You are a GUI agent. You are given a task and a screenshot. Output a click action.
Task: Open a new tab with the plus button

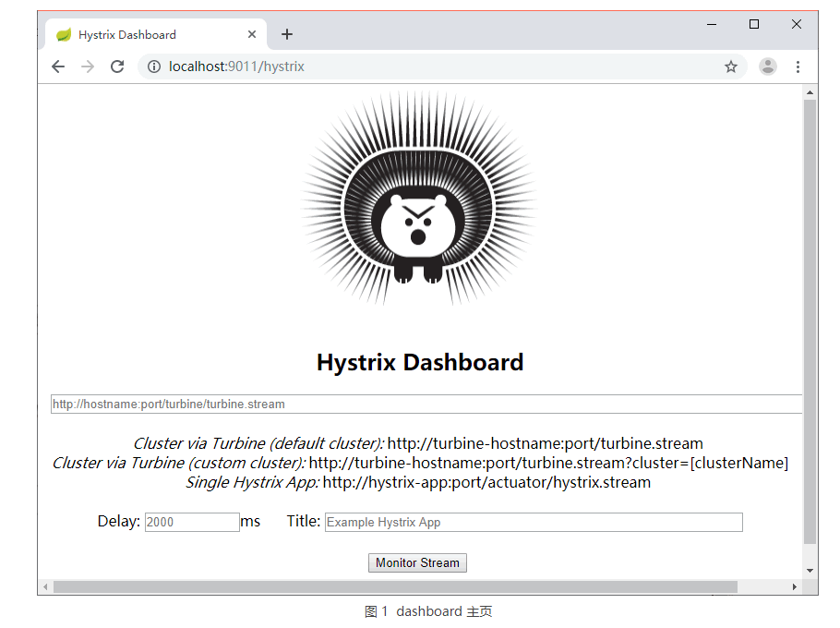(x=287, y=34)
